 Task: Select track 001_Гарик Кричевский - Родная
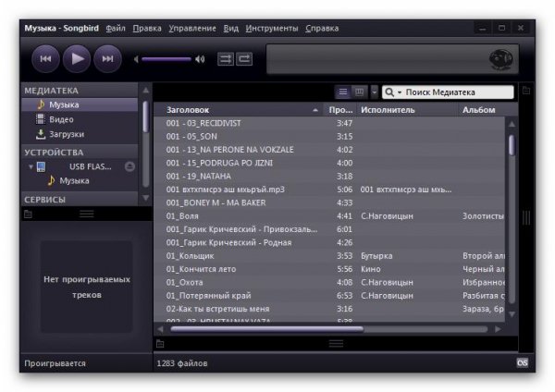[x=329, y=243]
